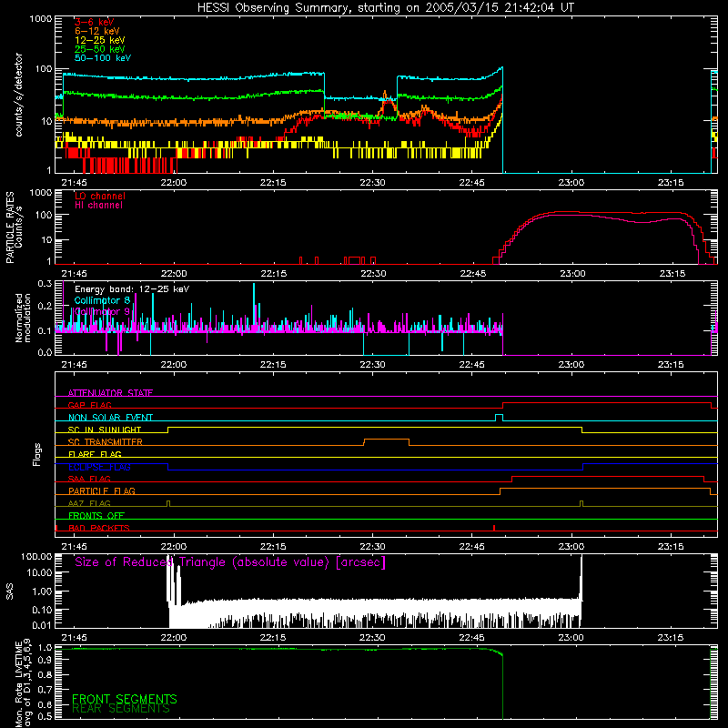Click the "LO channel" legend label
Screen dimensions: 728x728
pyautogui.click(x=99, y=196)
